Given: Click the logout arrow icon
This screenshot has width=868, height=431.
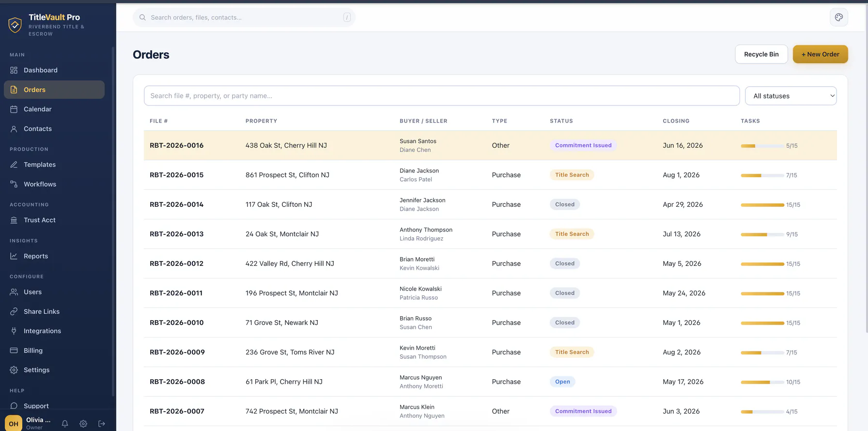Looking at the screenshot, I should pos(102,424).
